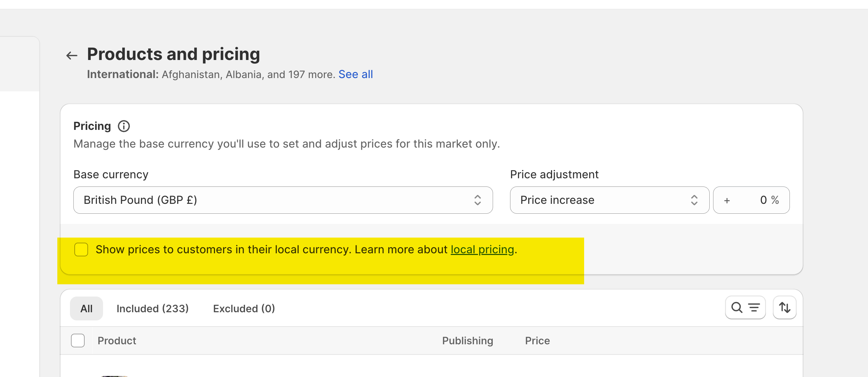Click the Pricing info icon

click(124, 126)
